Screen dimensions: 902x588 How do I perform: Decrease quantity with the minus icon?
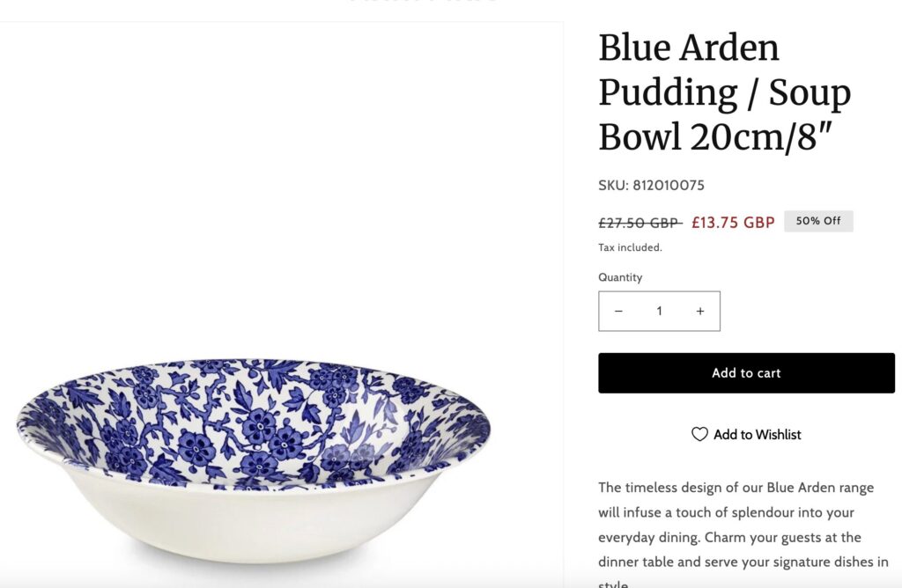click(618, 312)
